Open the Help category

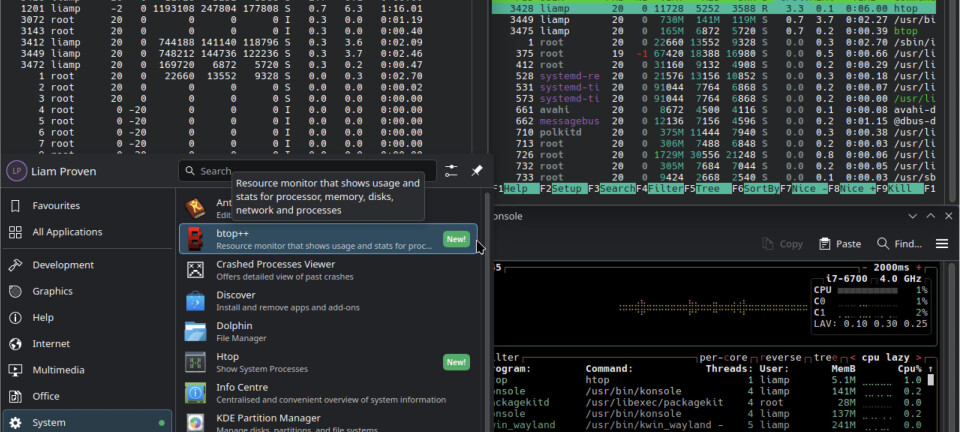point(87,318)
